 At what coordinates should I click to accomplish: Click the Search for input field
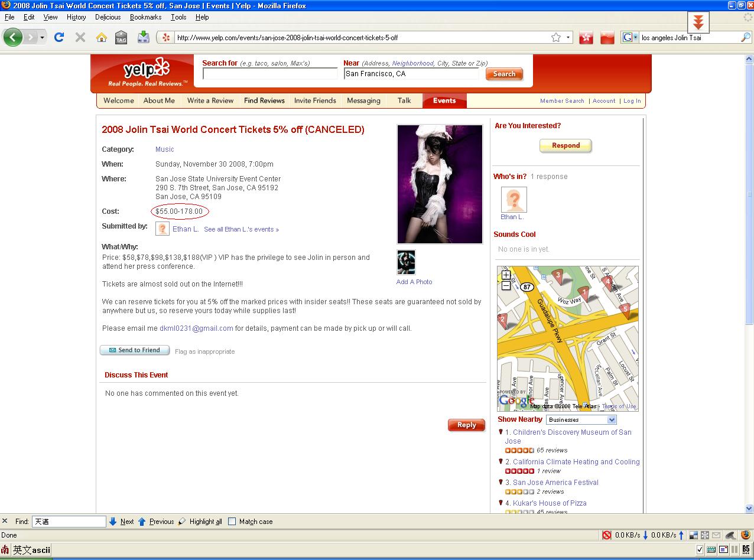pos(270,74)
